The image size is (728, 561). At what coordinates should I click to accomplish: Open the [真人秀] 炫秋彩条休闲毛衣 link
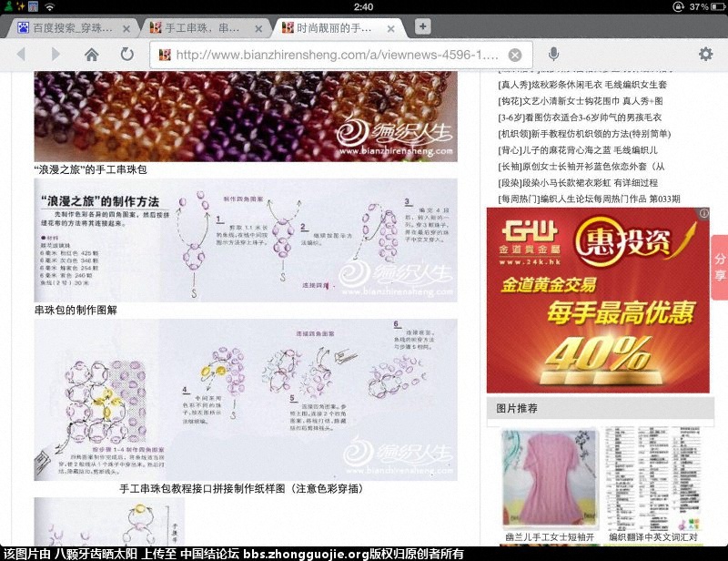tap(582, 85)
